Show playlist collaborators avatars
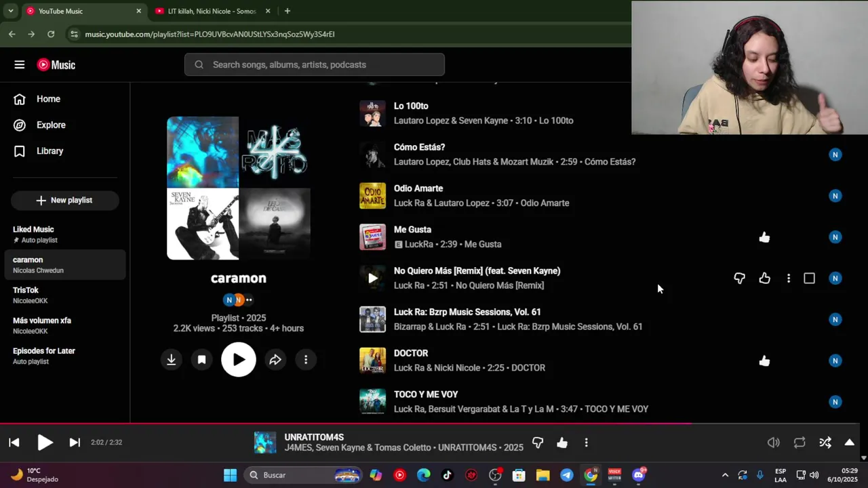Viewport: 868px width, 488px height. point(239,300)
